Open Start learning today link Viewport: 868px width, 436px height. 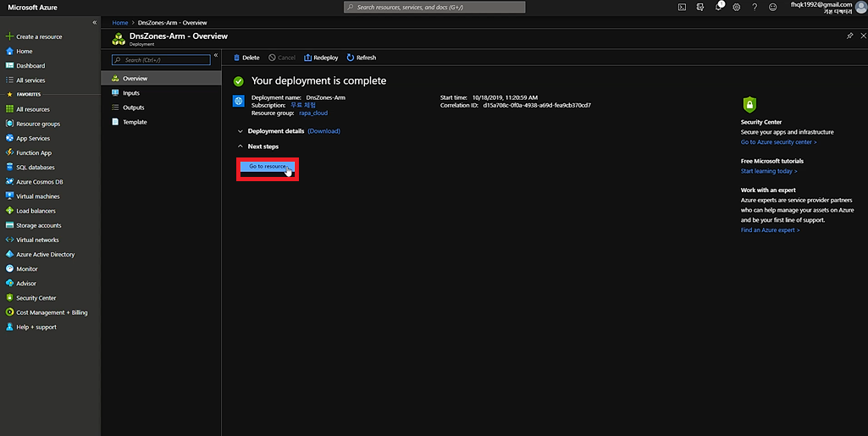click(x=769, y=171)
